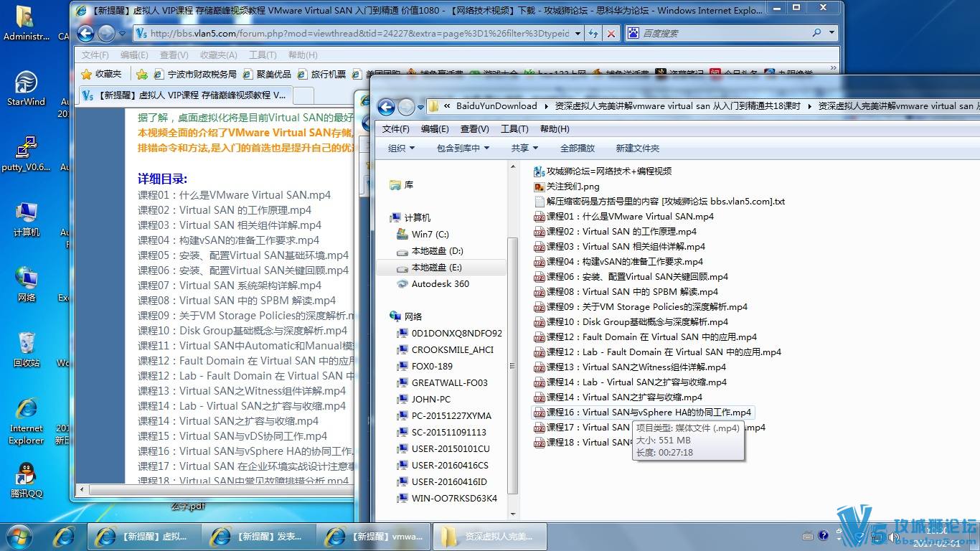The image size is (980, 551).
Task: Click the blue help icon in system tray
Action: [x=823, y=535]
